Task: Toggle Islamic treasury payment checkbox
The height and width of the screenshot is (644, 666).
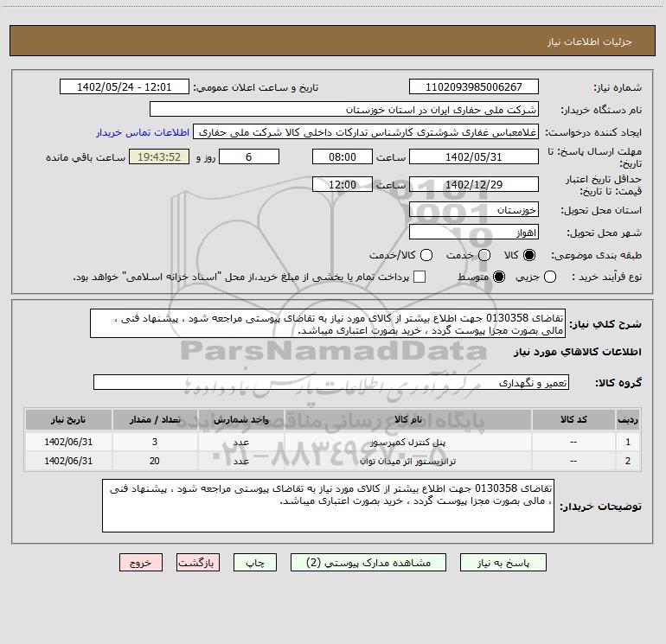Action: click(x=419, y=277)
